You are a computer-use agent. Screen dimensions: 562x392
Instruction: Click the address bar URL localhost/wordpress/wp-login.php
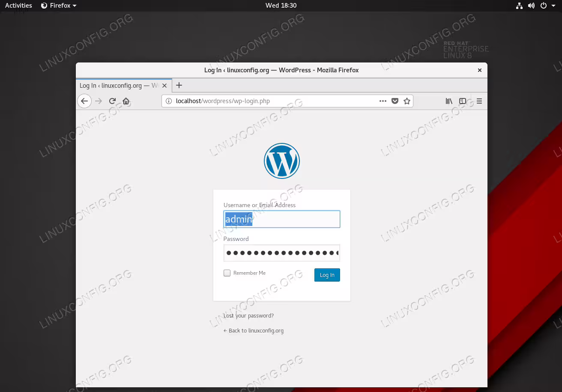(x=223, y=101)
